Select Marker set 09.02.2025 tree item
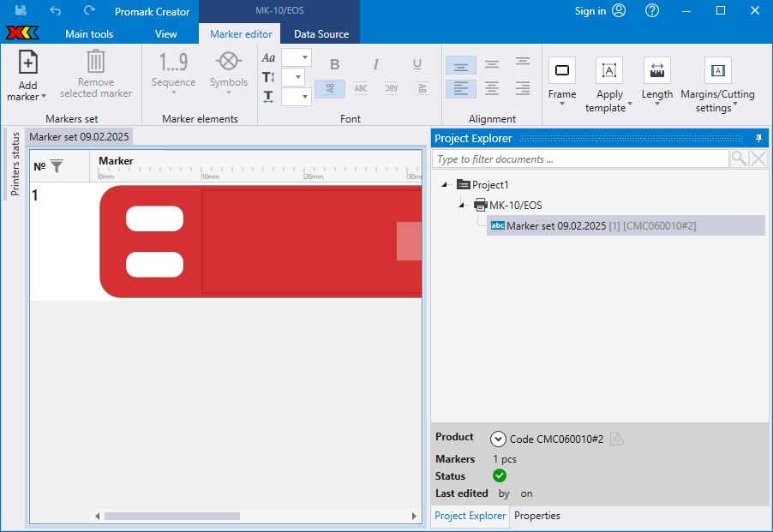 point(626,225)
